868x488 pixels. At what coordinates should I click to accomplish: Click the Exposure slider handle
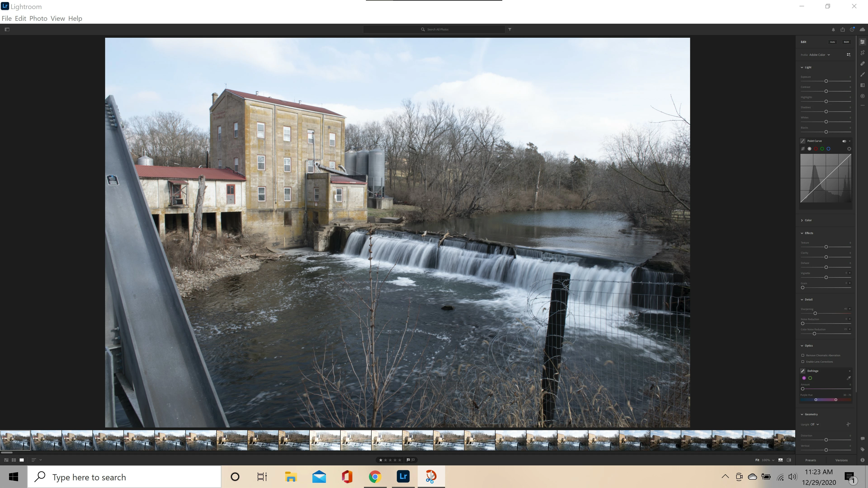[826, 81]
